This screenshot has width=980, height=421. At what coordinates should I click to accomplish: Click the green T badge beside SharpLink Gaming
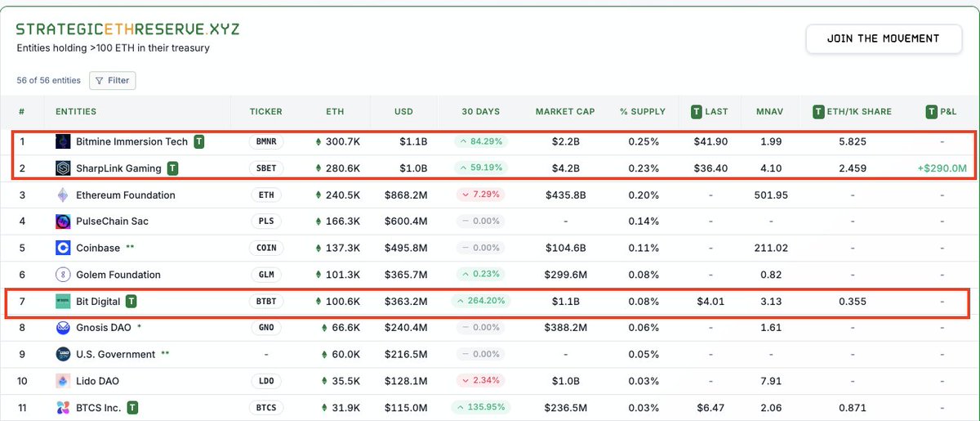tap(172, 168)
